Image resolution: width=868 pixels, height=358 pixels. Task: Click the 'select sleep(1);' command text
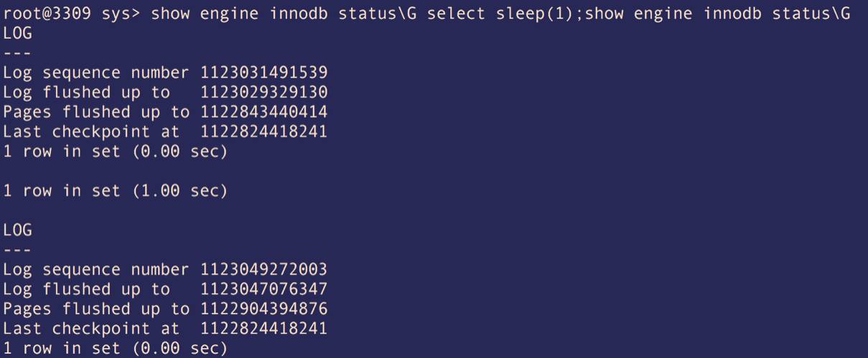[505, 15]
